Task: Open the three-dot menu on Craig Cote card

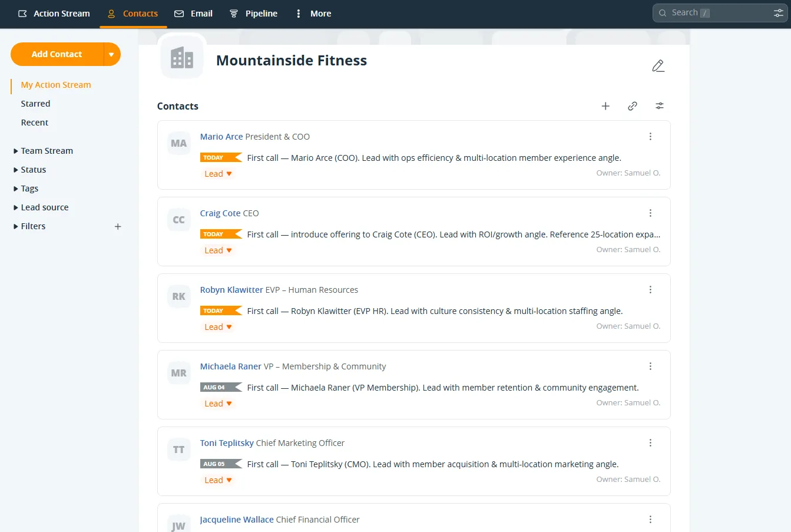Action: (650, 213)
